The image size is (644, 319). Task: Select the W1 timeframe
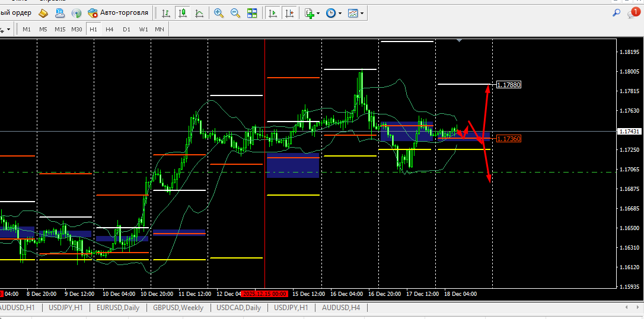(144, 30)
